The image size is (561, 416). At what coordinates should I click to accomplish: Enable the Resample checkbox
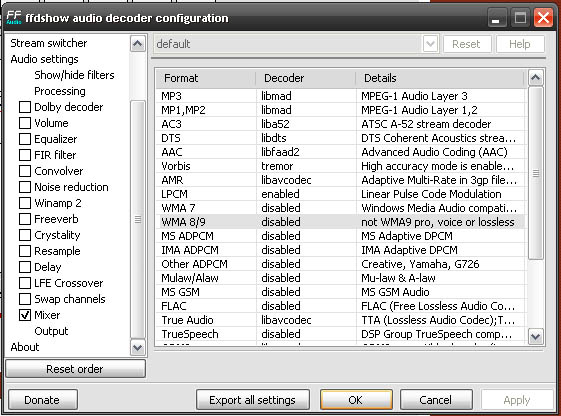tap(25, 251)
